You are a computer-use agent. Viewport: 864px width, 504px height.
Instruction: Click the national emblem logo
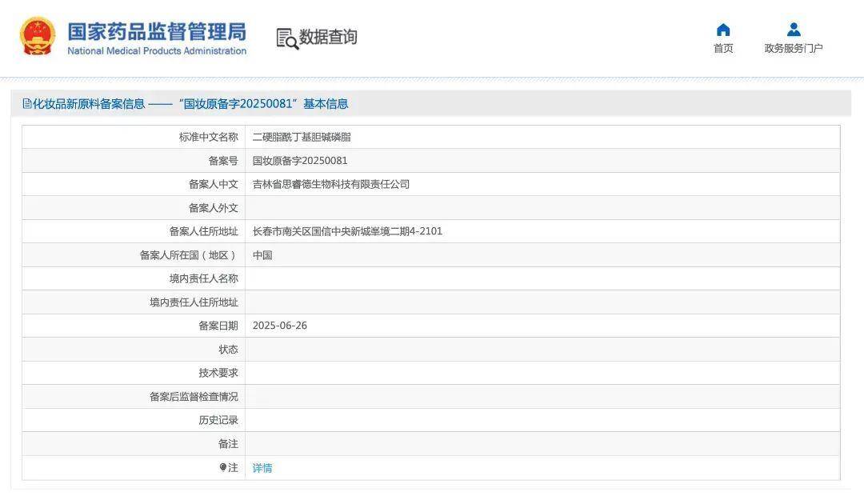[38, 36]
